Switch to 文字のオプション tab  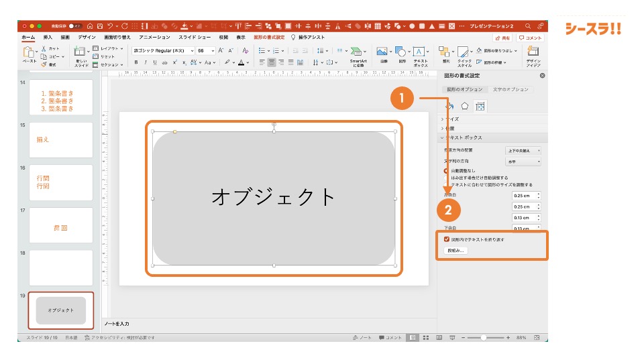pos(511,89)
